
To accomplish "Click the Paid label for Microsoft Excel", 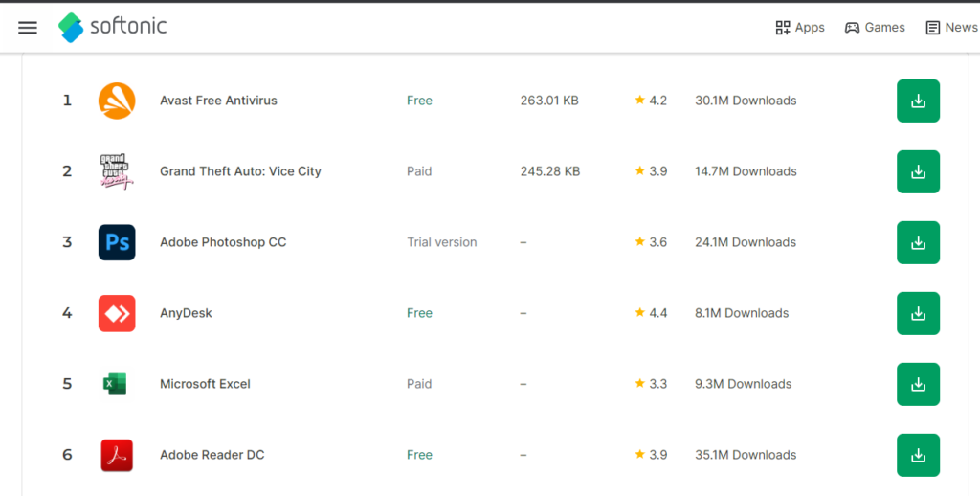I will (419, 384).
